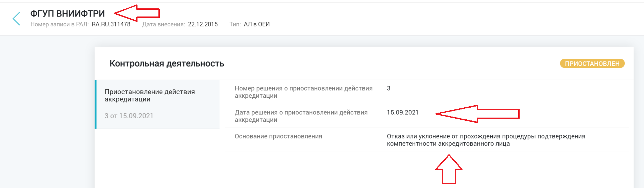Click the record number RA.RU.311478

coord(111,24)
